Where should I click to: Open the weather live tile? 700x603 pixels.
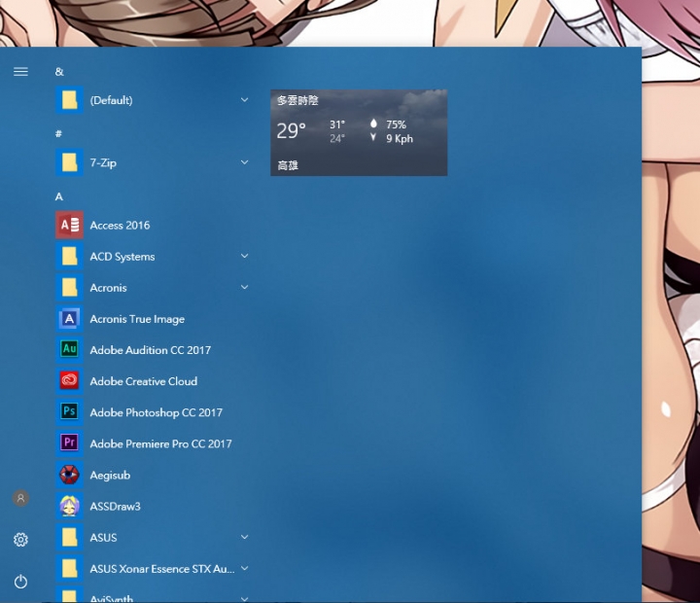pyautogui.click(x=359, y=132)
